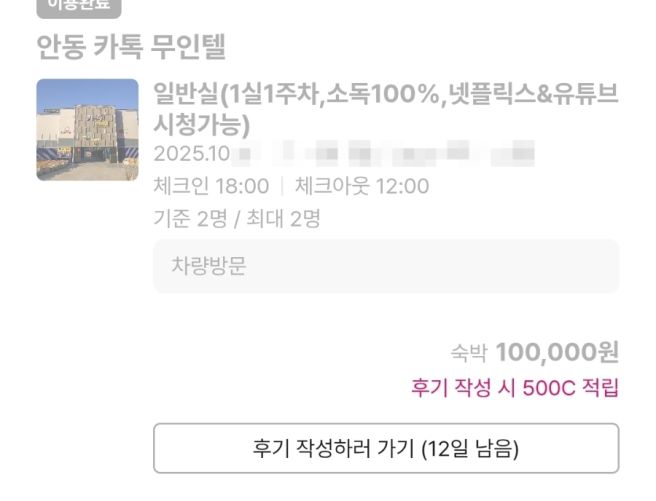Open the motel building thumbnail photo

(x=87, y=129)
